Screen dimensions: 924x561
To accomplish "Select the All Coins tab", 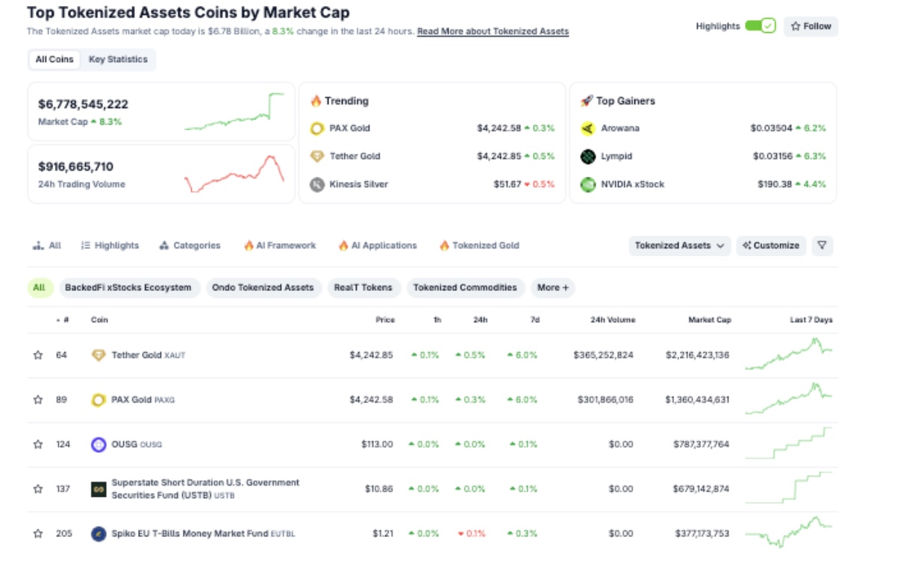I will click(53, 59).
